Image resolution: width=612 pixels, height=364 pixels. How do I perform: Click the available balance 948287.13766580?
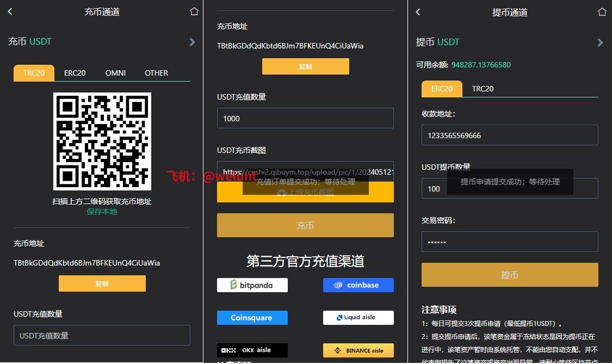(481, 65)
